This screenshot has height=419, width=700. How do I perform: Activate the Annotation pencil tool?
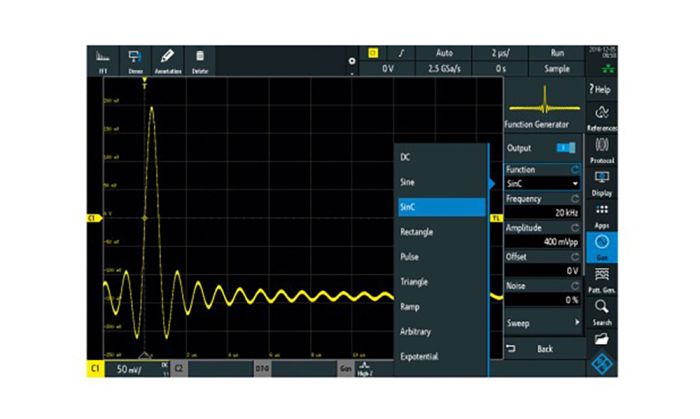pyautogui.click(x=167, y=61)
